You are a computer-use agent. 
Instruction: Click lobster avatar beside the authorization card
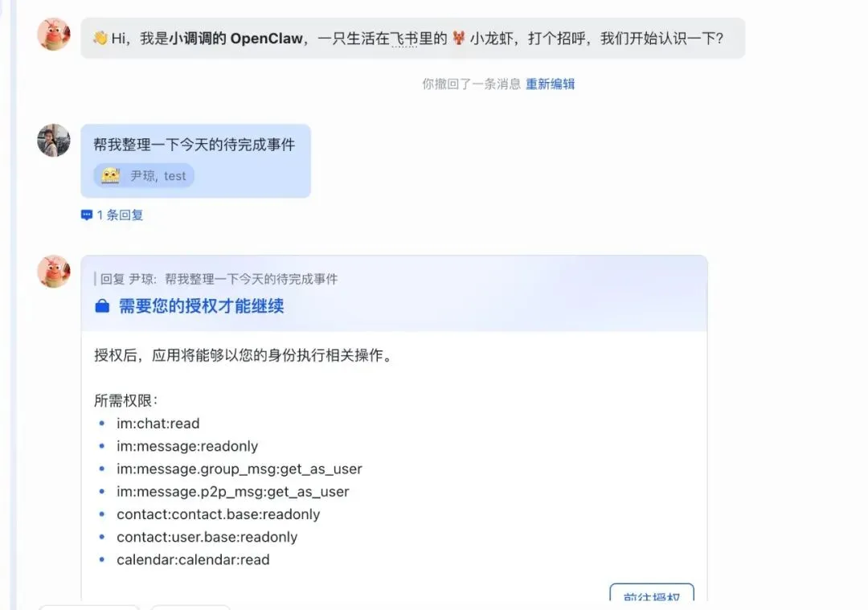(54, 271)
